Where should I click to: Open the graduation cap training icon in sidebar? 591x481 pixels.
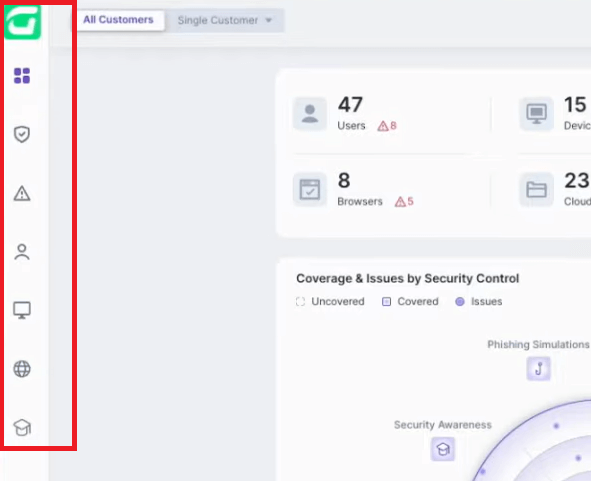[x=22, y=427]
